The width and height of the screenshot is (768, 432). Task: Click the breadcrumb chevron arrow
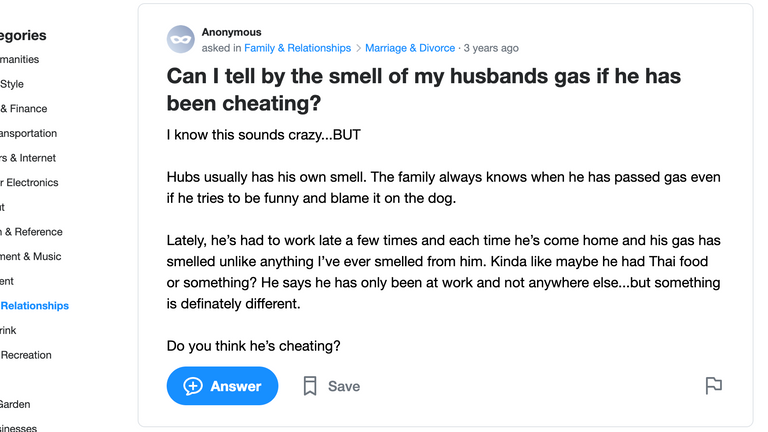point(358,48)
